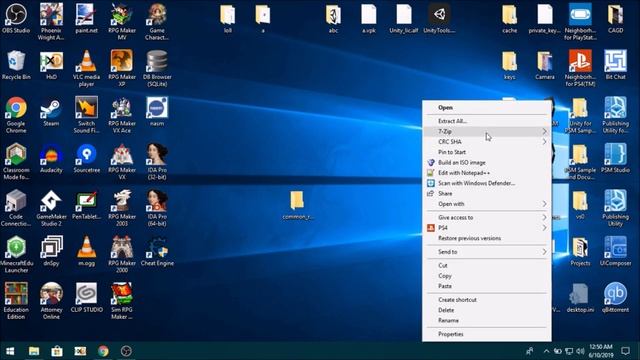The width and height of the screenshot is (640, 360).
Task: Select the RPG Maker XP icon
Action: coord(122,69)
